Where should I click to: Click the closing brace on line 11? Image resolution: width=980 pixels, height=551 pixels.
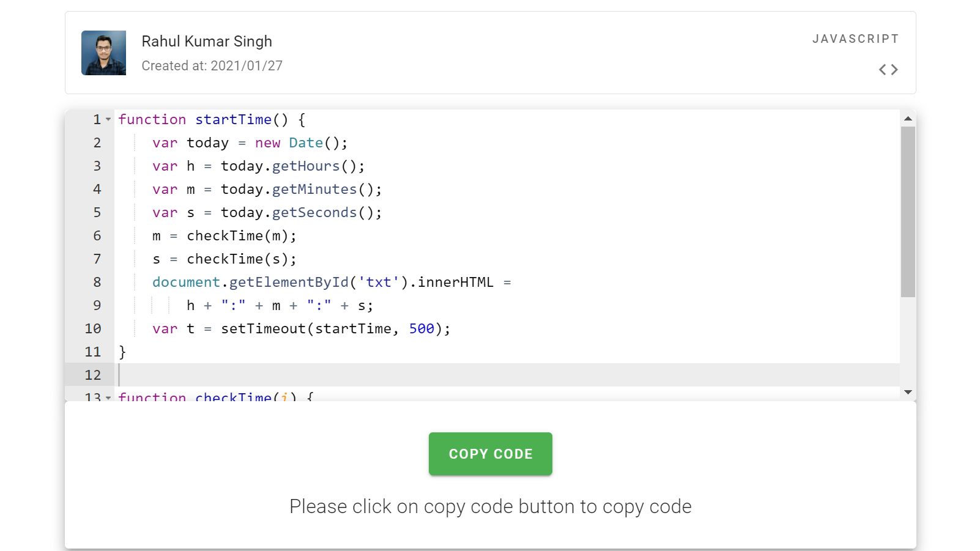coord(122,352)
